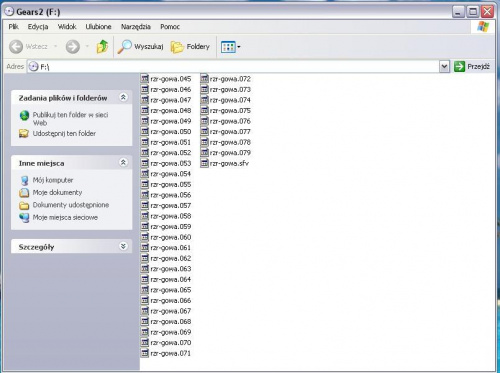Open the Ulubione menu

tap(98, 27)
